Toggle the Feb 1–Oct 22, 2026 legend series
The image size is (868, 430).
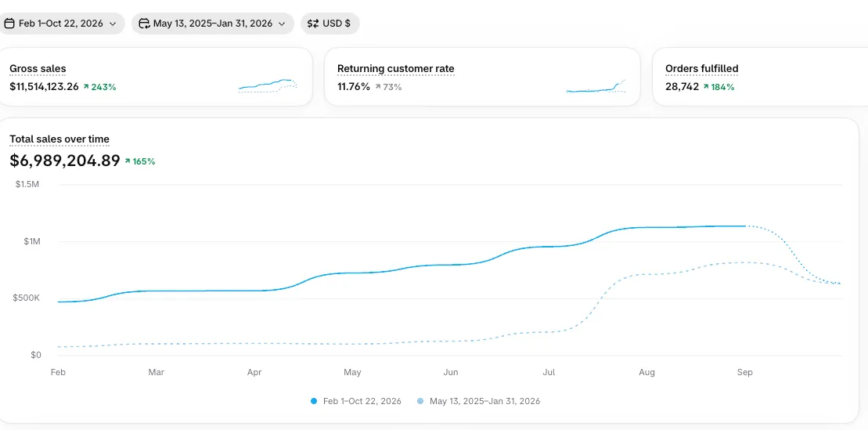[356, 401]
